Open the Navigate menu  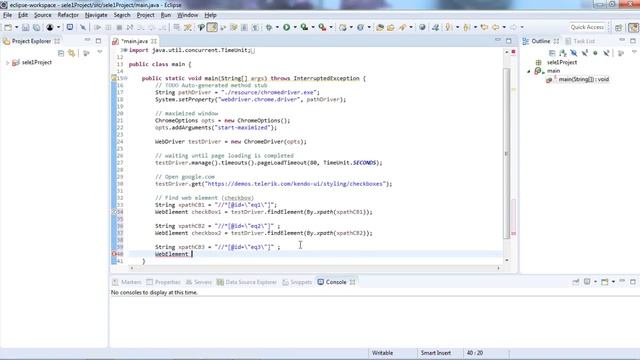(x=96, y=15)
